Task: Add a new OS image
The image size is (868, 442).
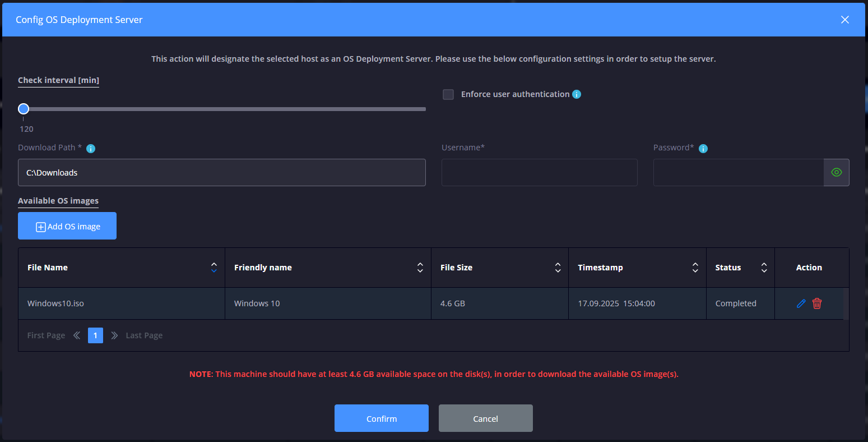Action: click(67, 225)
